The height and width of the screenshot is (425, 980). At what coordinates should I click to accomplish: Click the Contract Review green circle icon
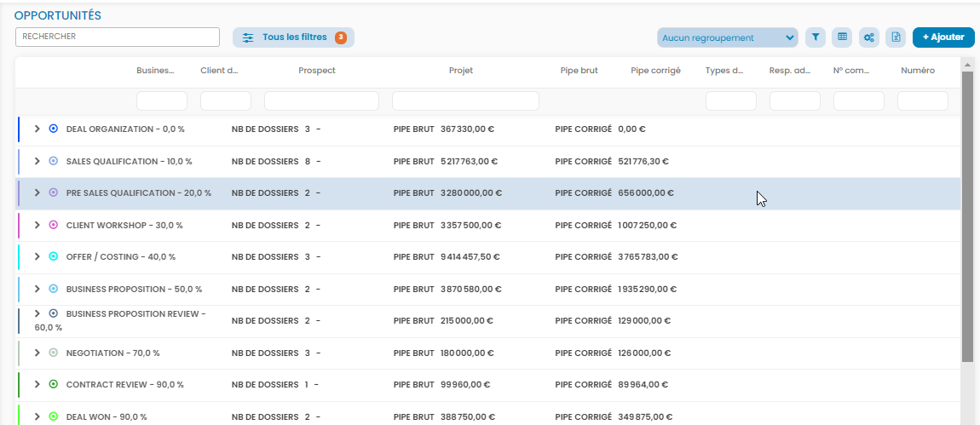54,384
